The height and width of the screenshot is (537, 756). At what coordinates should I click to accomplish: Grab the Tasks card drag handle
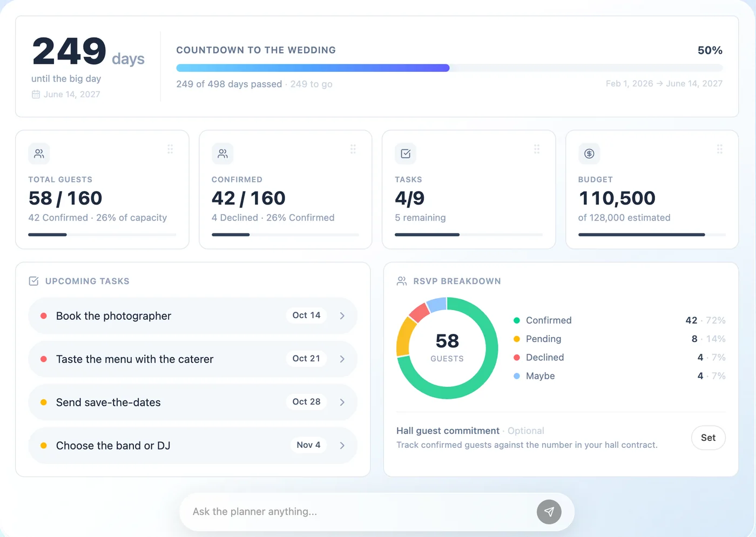[x=537, y=149]
